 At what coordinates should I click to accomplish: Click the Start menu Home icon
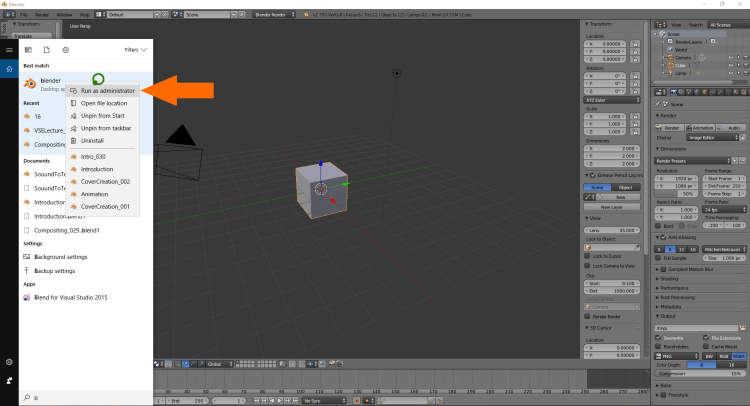(x=9, y=69)
